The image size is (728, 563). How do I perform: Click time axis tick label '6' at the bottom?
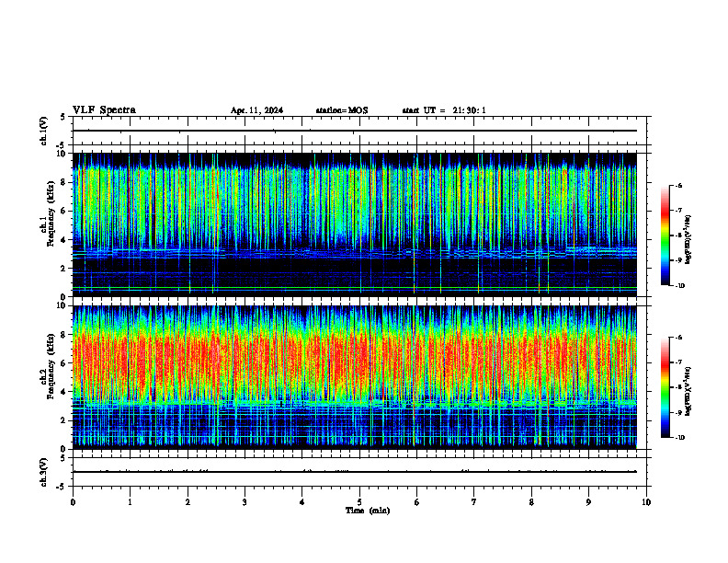pos(417,502)
